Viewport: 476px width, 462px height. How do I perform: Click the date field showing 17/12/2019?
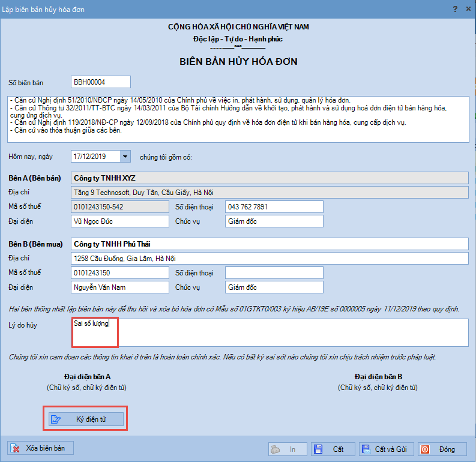95,157
